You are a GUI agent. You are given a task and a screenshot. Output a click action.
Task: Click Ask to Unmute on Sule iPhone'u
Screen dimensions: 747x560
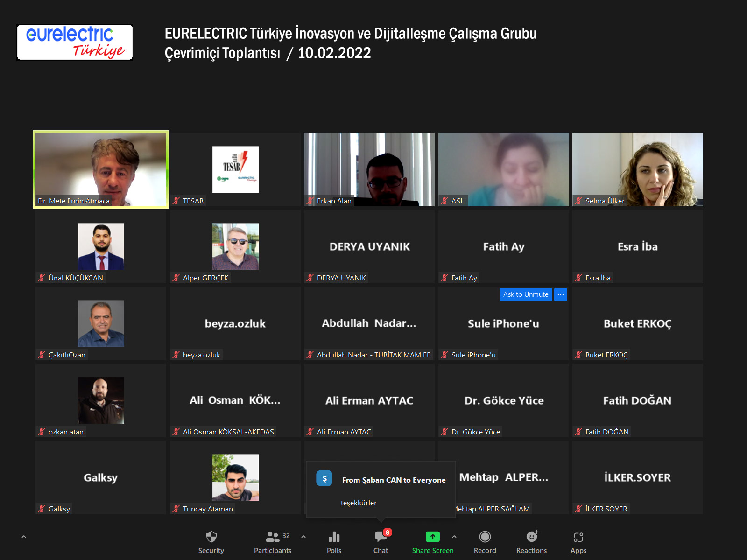click(x=525, y=294)
